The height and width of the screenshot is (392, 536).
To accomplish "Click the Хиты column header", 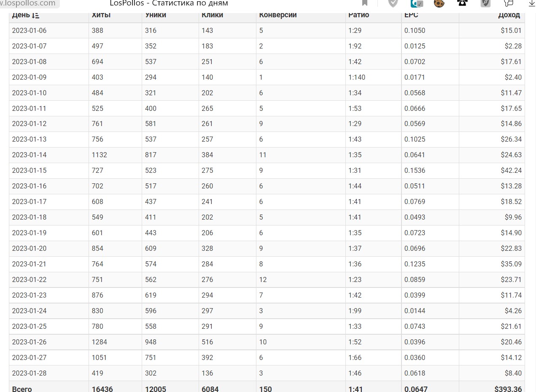I will point(101,15).
